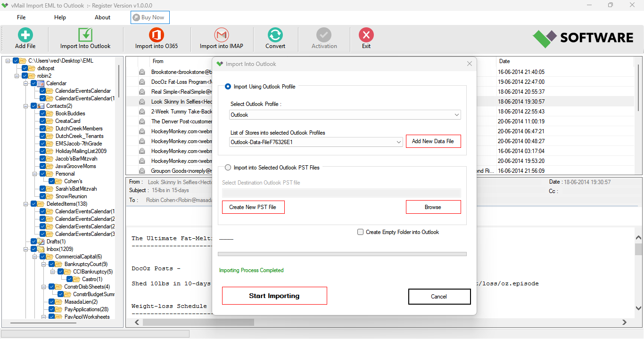Screen dimensions: 644x339
Task: Choose Import into IMAP icon
Action: coord(221,35)
